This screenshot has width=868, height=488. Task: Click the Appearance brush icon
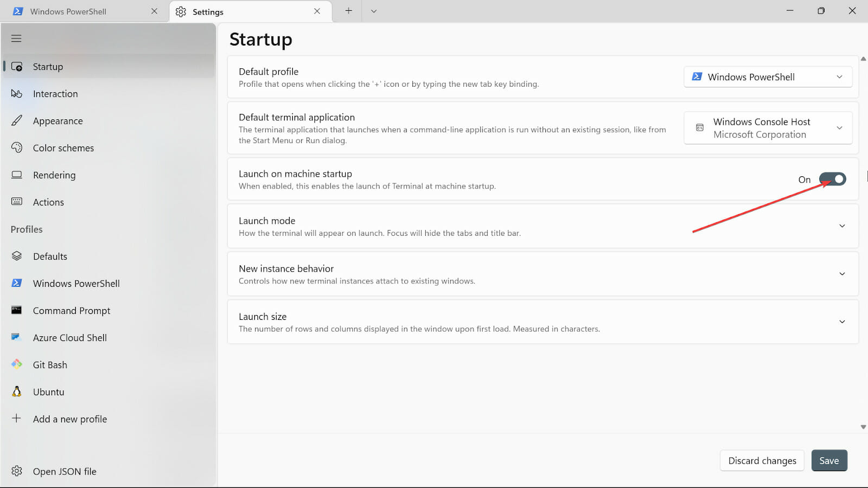(17, 120)
